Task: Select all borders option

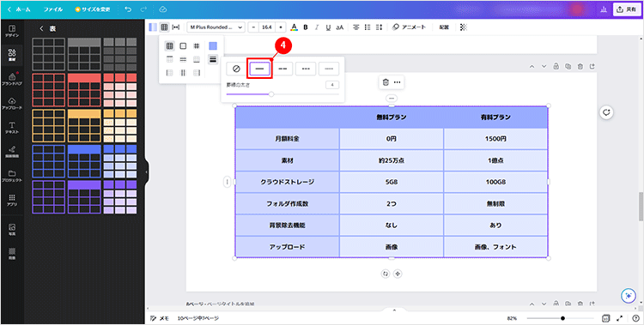Action: pos(170,46)
